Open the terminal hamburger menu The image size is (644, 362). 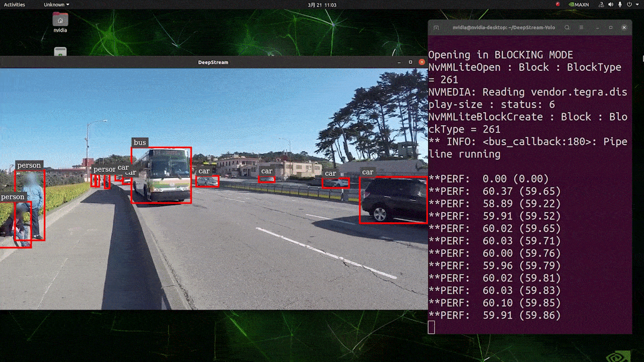pyautogui.click(x=581, y=28)
